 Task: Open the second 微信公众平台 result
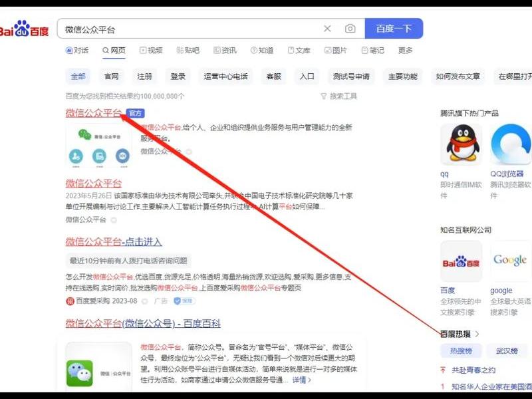click(93, 184)
